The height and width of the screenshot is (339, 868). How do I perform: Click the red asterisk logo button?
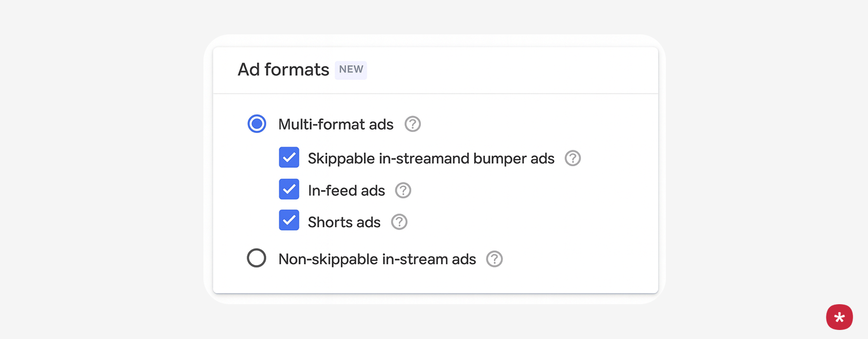pos(839,317)
